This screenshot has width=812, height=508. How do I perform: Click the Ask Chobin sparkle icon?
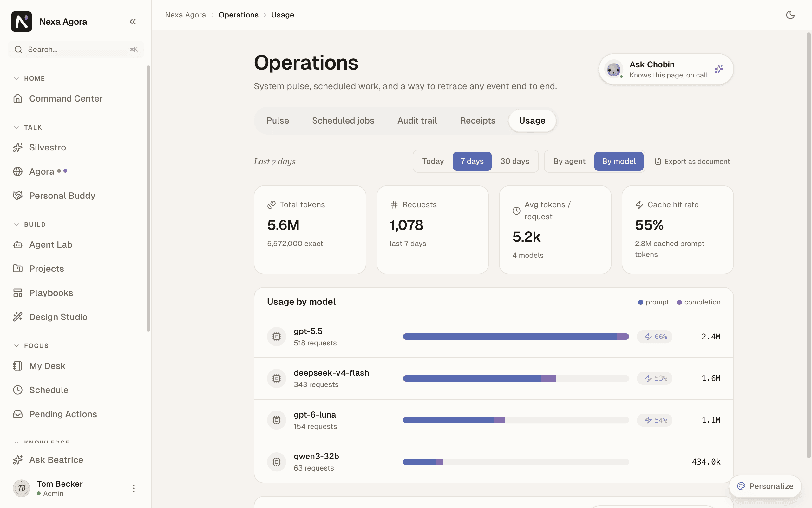[x=718, y=69]
